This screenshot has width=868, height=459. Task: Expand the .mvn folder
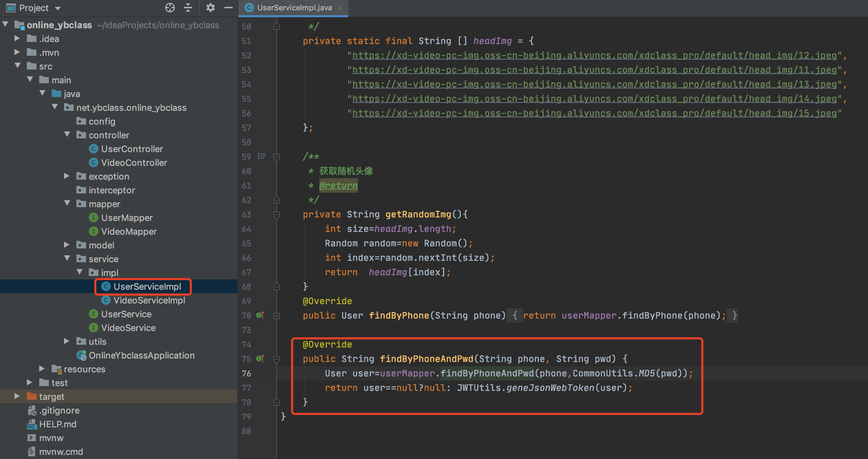[x=17, y=52]
